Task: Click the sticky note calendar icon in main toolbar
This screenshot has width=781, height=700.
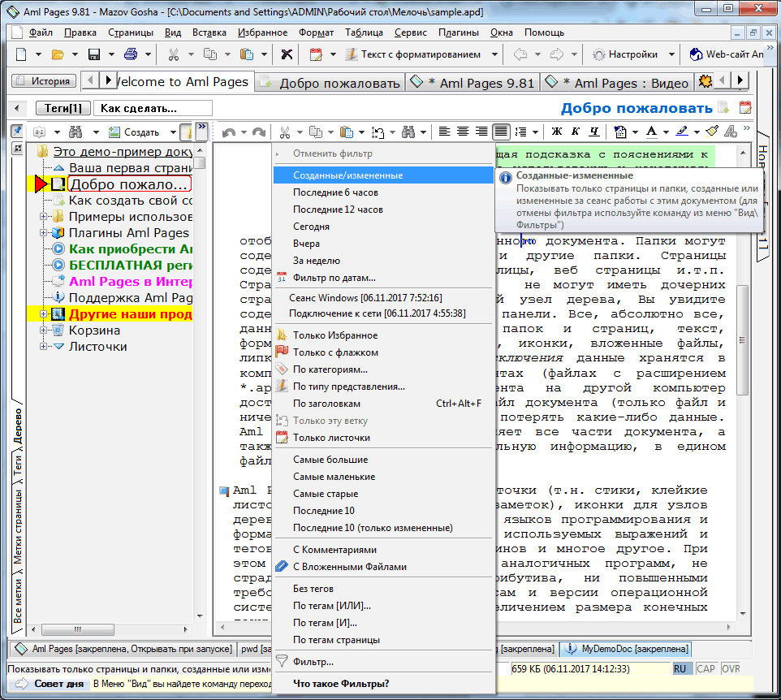Action: click(316, 54)
